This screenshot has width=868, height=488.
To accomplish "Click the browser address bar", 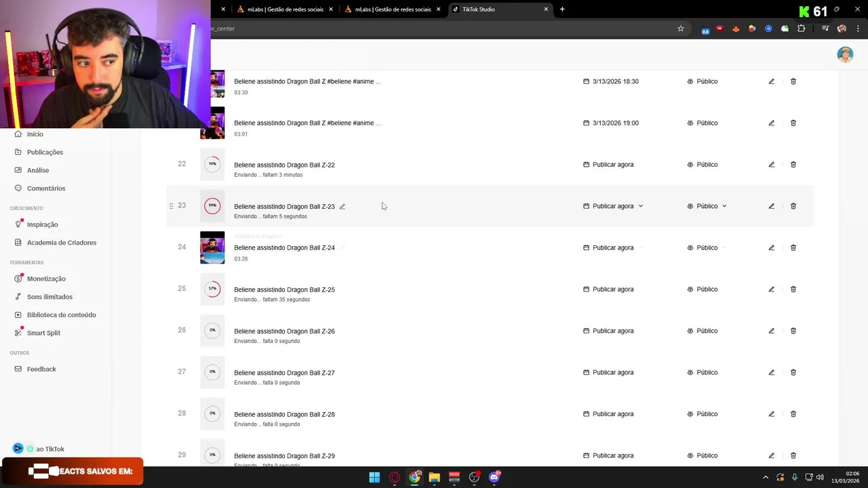I will pyautogui.click(x=441, y=28).
